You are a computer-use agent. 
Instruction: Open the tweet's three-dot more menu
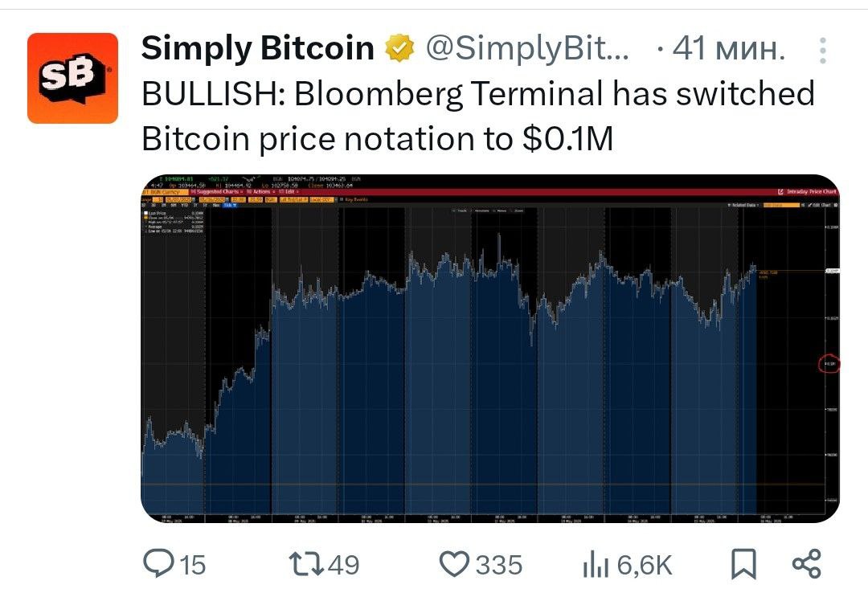823,51
